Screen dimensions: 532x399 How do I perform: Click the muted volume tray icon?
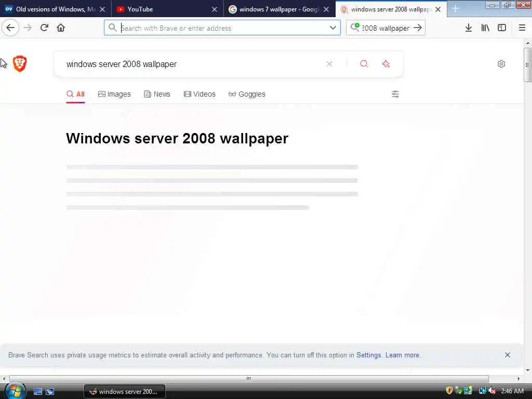coord(493,391)
